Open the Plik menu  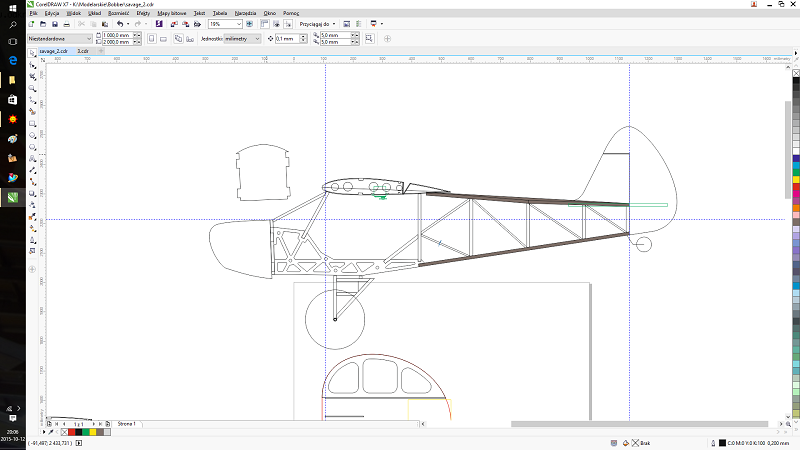(x=34, y=13)
